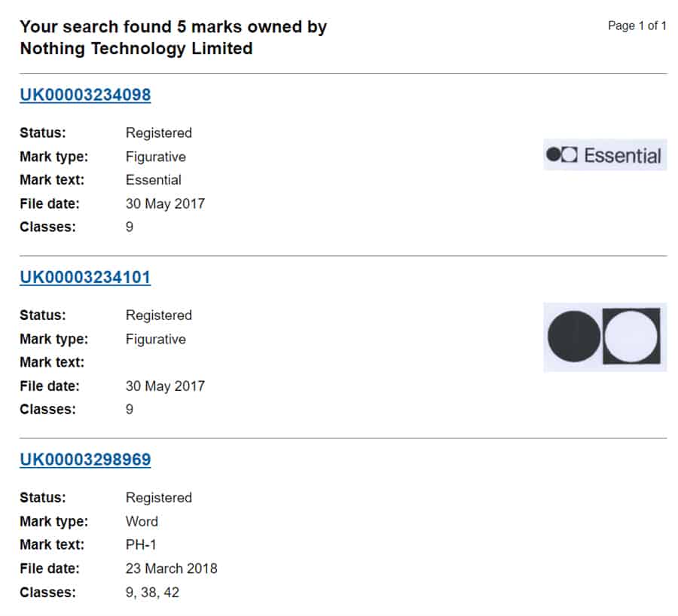
Task: Click the Essential logo thumbnail image
Action: 604,155
